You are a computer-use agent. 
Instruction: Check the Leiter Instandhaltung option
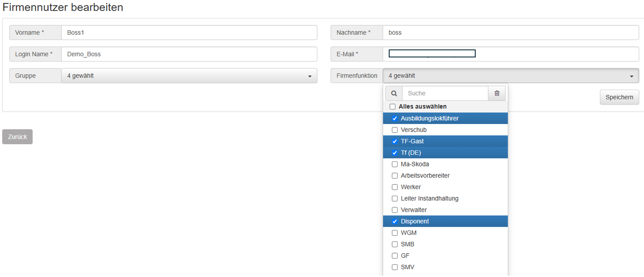tap(395, 198)
